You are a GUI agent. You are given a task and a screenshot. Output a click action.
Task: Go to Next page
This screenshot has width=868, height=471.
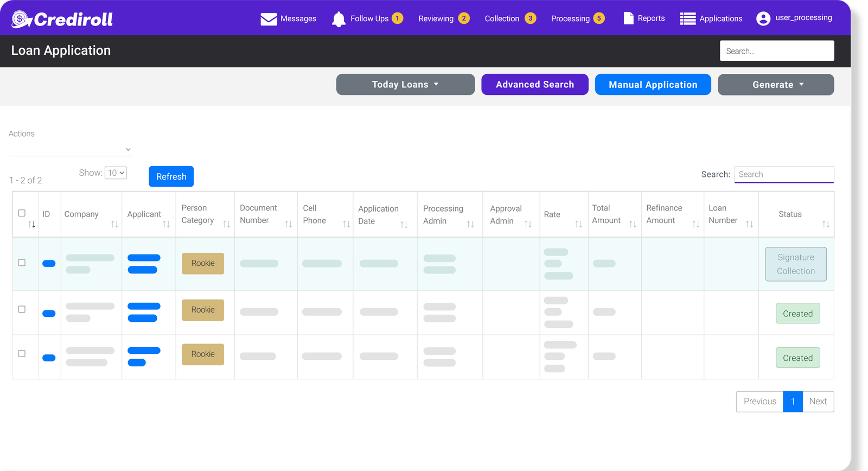click(x=818, y=402)
